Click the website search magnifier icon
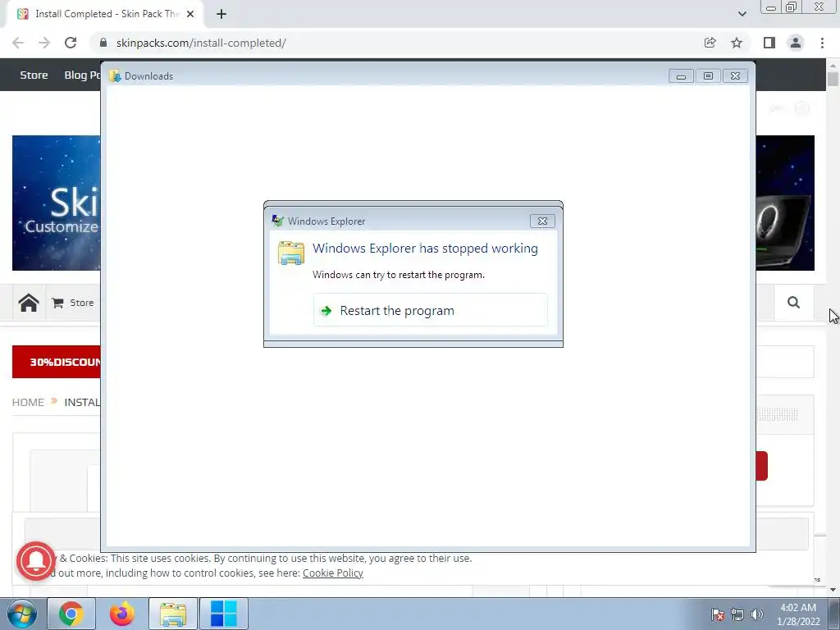This screenshot has width=840, height=630. coord(793,303)
